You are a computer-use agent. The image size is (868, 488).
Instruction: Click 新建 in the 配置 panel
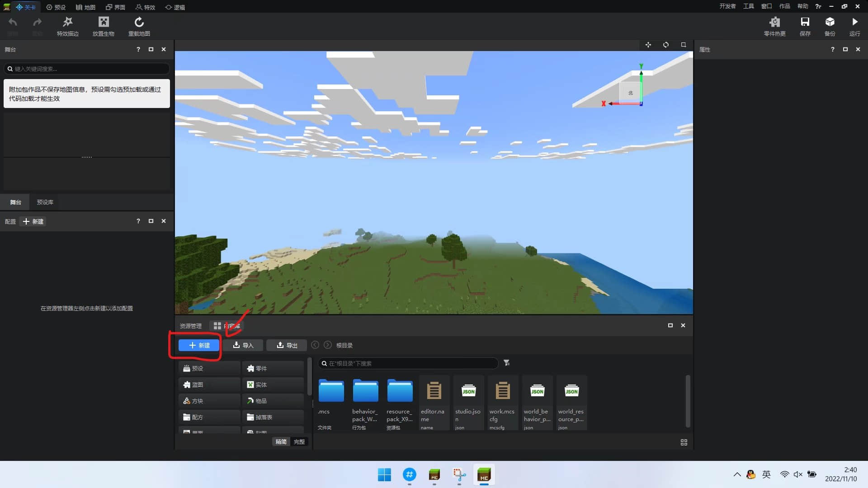[x=33, y=221]
